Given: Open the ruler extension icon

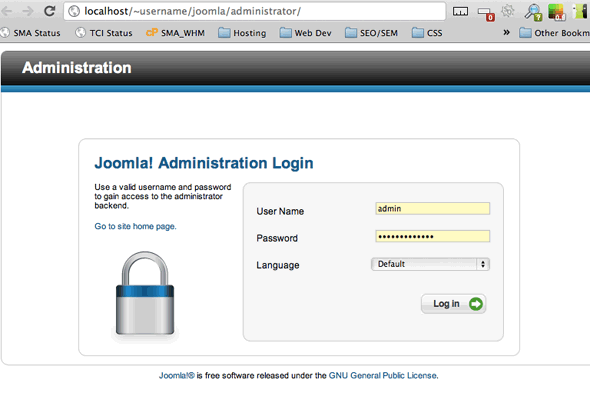Looking at the screenshot, I should 460,12.
